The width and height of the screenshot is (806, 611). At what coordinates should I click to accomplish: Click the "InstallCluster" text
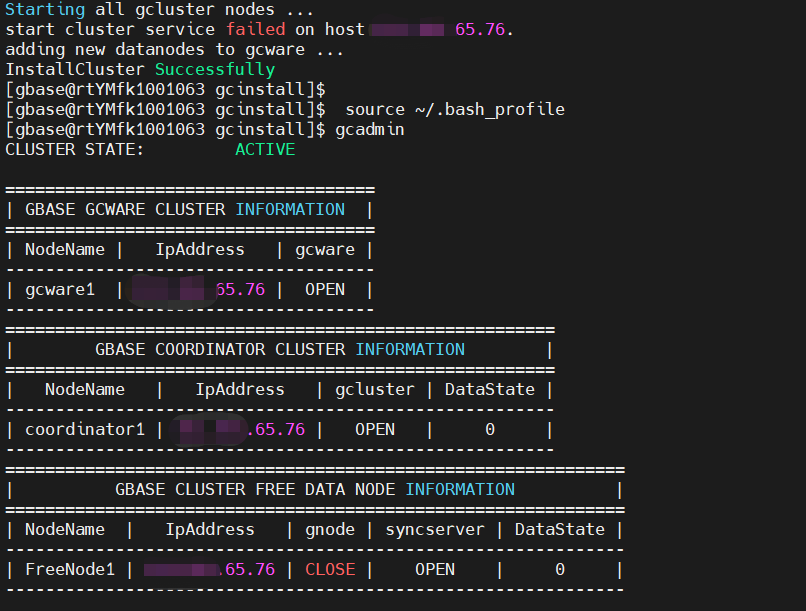tap(75, 69)
